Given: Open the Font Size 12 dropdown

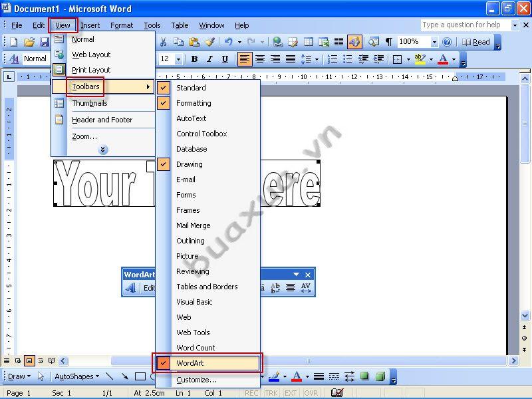Looking at the screenshot, I should (x=178, y=59).
